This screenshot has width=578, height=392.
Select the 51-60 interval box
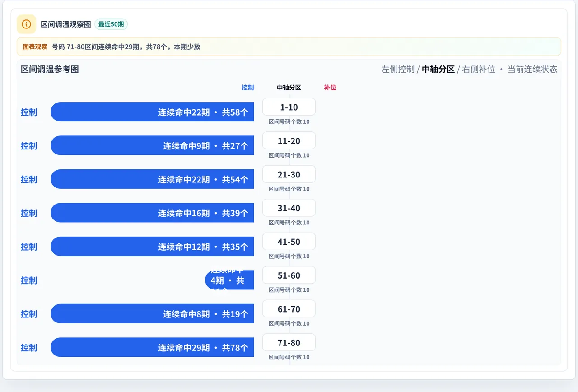pyautogui.click(x=289, y=275)
